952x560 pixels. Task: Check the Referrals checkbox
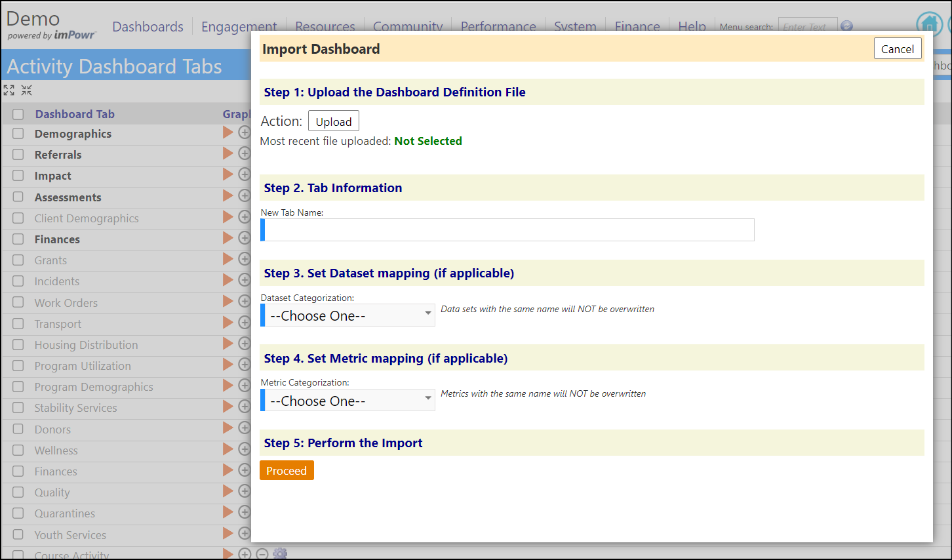(18, 155)
